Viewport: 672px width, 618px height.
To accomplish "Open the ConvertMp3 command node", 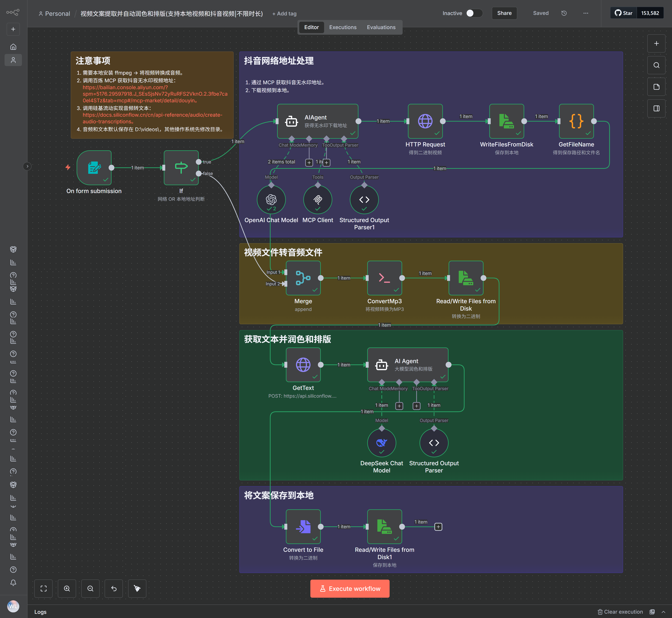I will tap(385, 278).
